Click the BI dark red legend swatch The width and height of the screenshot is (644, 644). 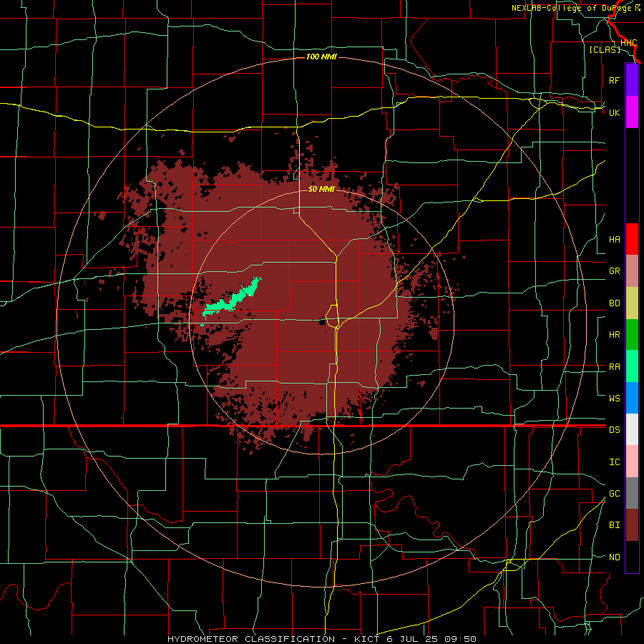(632, 525)
